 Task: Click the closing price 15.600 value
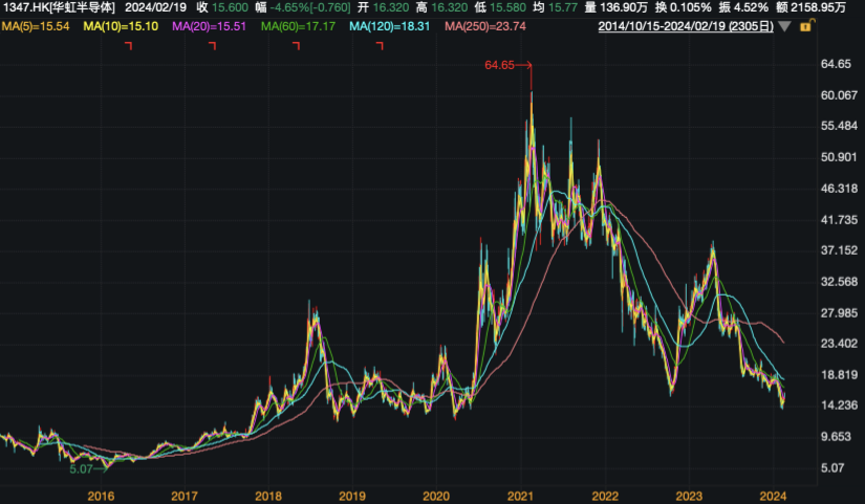[x=230, y=8]
